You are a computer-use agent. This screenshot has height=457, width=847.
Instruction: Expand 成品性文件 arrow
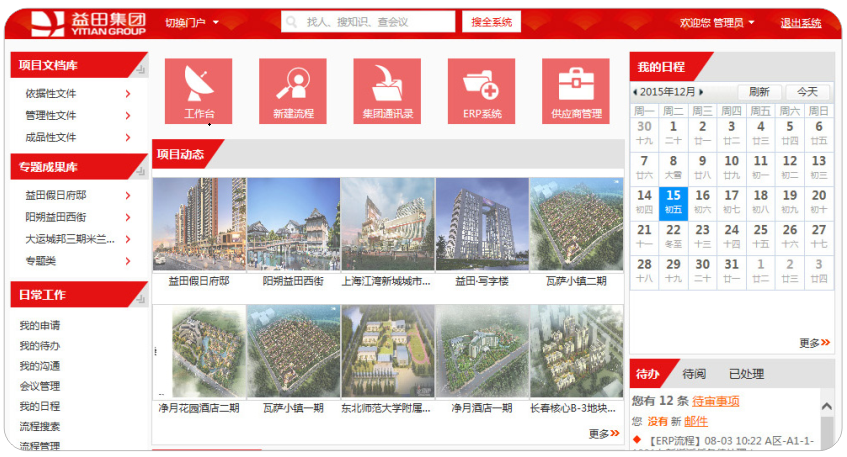pyautogui.click(x=128, y=137)
